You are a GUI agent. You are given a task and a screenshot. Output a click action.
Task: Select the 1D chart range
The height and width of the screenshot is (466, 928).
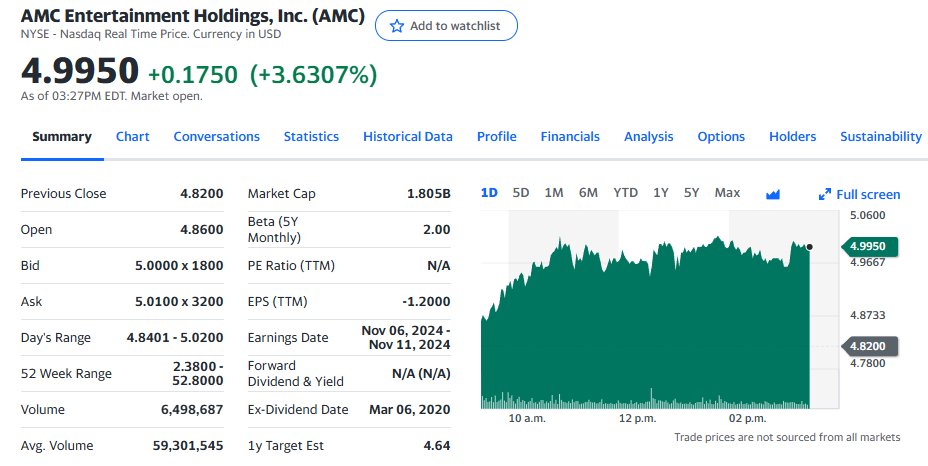point(489,193)
